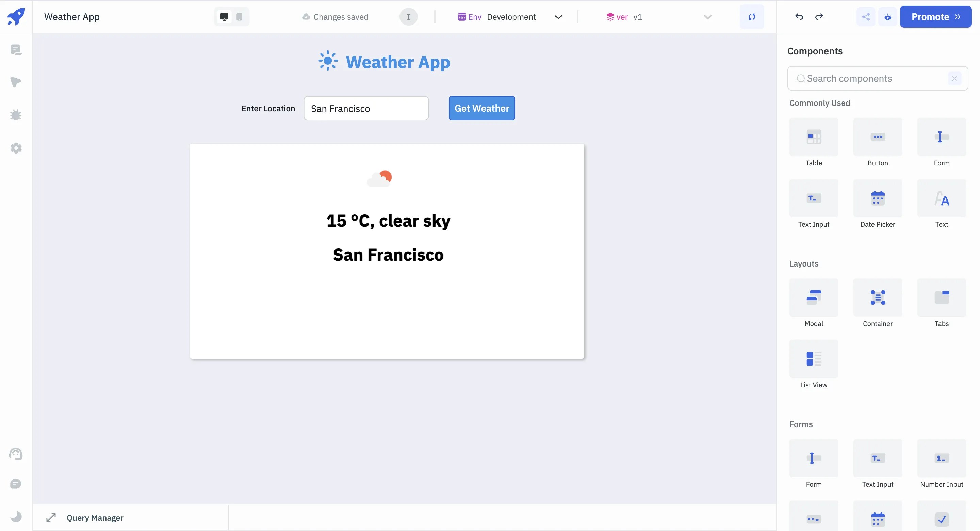This screenshot has height=531, width=980.
Task: Open the Query Manager panel
Action: [x=95, y=518]
